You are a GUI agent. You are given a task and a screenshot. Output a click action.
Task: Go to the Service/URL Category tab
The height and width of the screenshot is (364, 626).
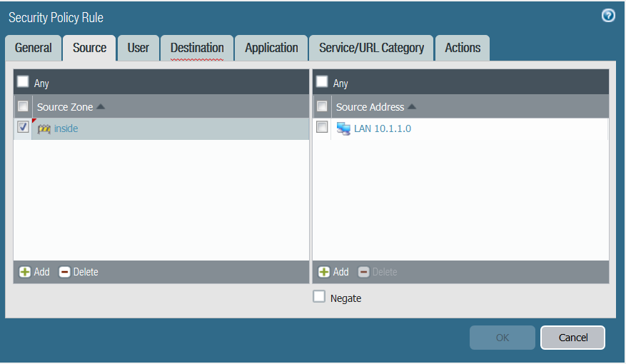pyautogui.click(x=371, y=48)
